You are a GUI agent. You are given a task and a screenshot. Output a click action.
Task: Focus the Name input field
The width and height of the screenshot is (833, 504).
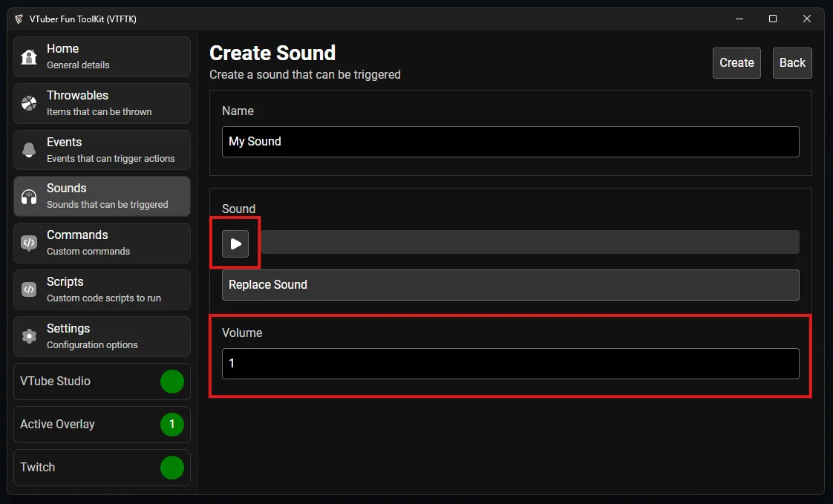(x=510, y=142)
